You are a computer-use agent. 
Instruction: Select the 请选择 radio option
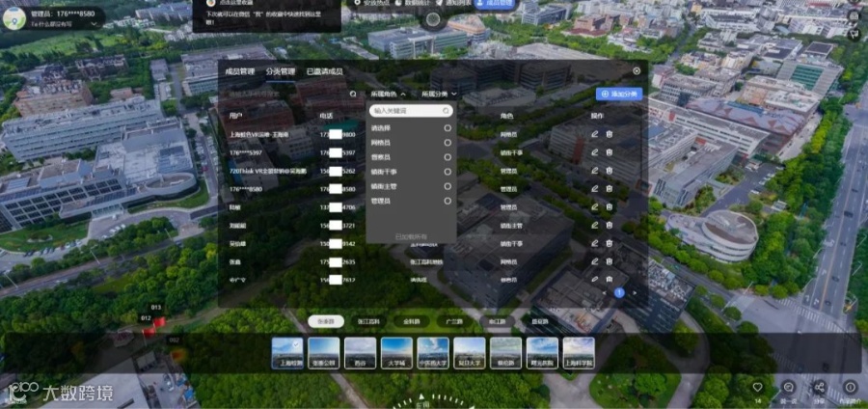448,128
